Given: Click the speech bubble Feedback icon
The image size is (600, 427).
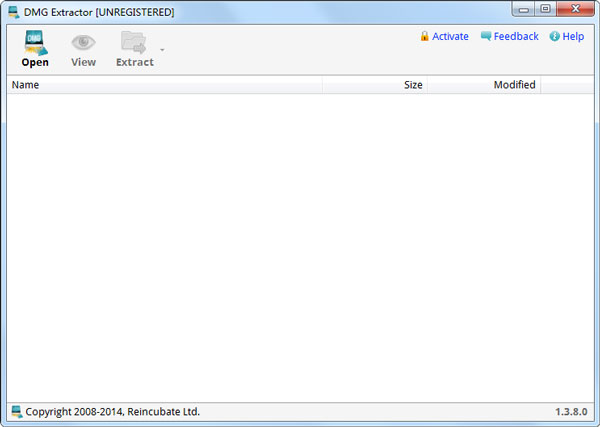Looking at the screenshot, I should click(486, 36).
